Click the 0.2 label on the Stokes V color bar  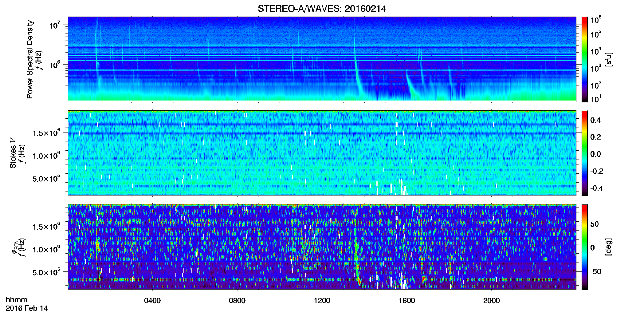(595, 137)
